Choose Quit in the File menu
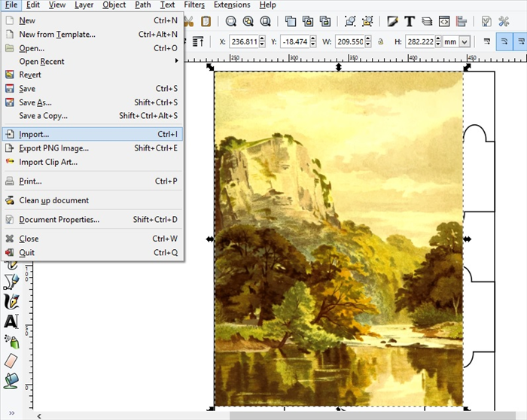The width and height of the screenshot is (527, 420). tap(93, 252)
